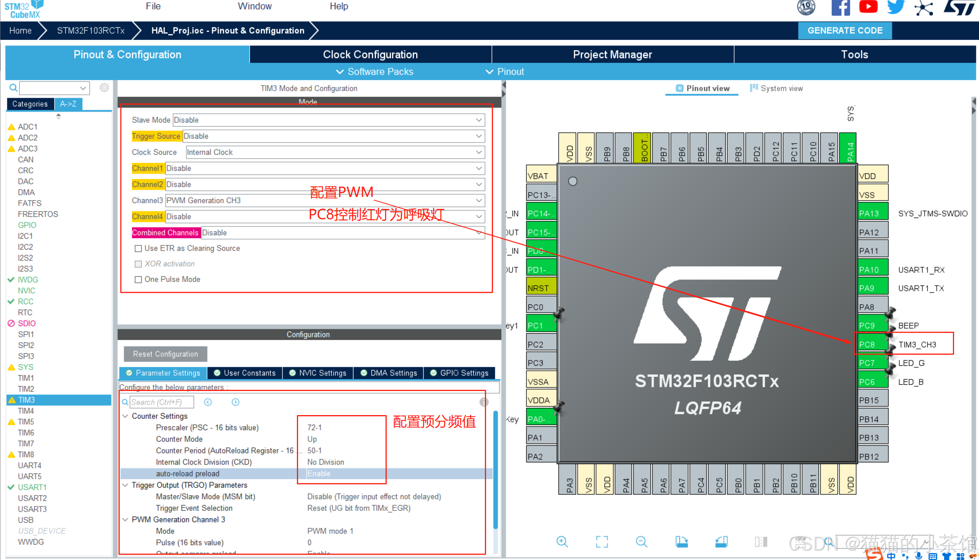This screenshot has width=979, height=560.
Task: Go to Home breadcrumb
Action: 20,30
